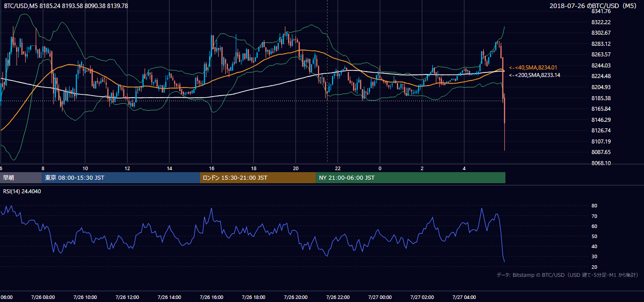Click price axis value 8185.38

pyautogui.click(x=601, y=98)
